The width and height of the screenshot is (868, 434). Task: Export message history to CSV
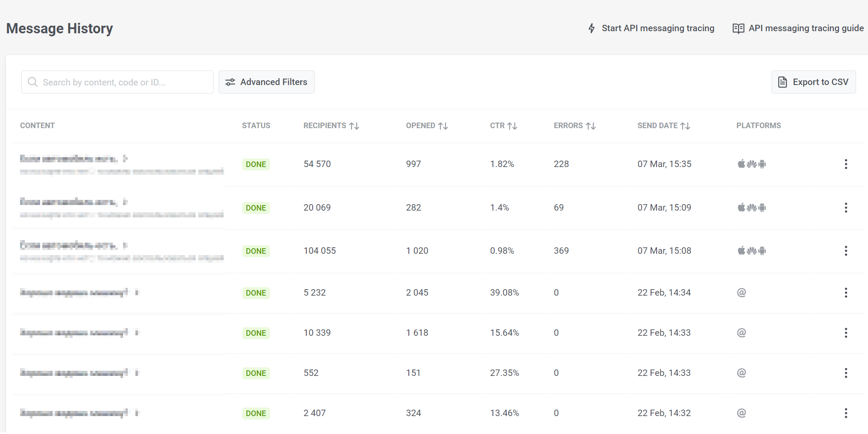(813, 82)
